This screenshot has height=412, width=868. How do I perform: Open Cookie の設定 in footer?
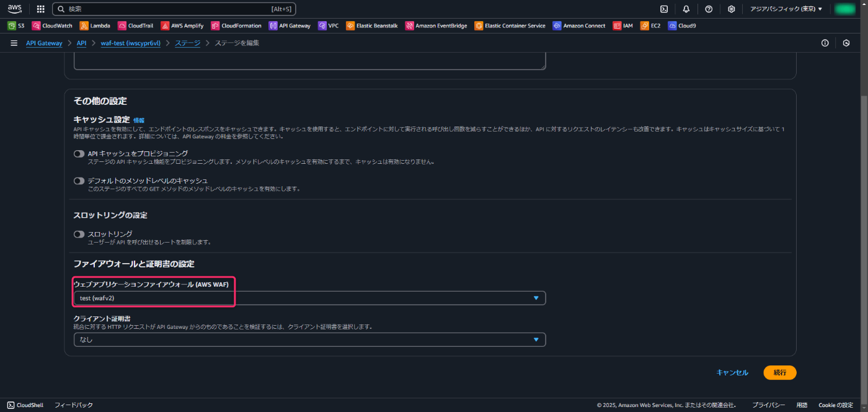836,405
